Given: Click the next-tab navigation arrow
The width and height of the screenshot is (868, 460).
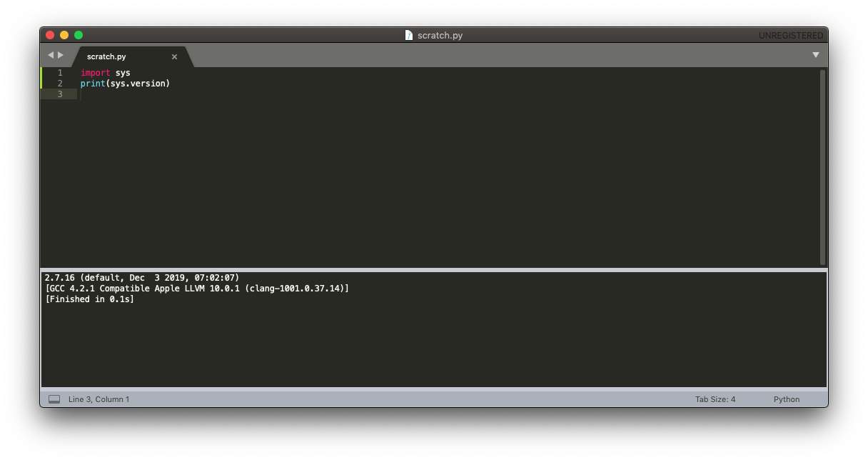Looking at the screenshot, I should point(61,54).
